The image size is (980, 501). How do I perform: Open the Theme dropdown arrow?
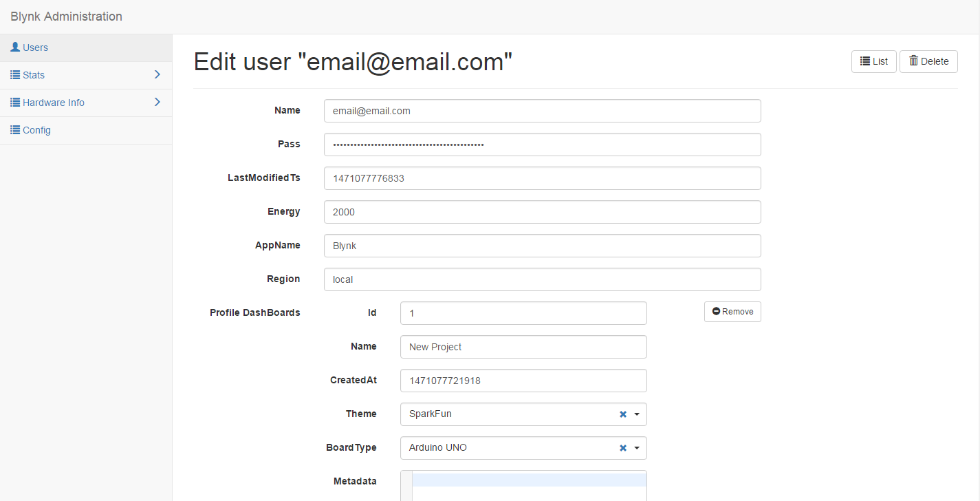coord(637,414)
